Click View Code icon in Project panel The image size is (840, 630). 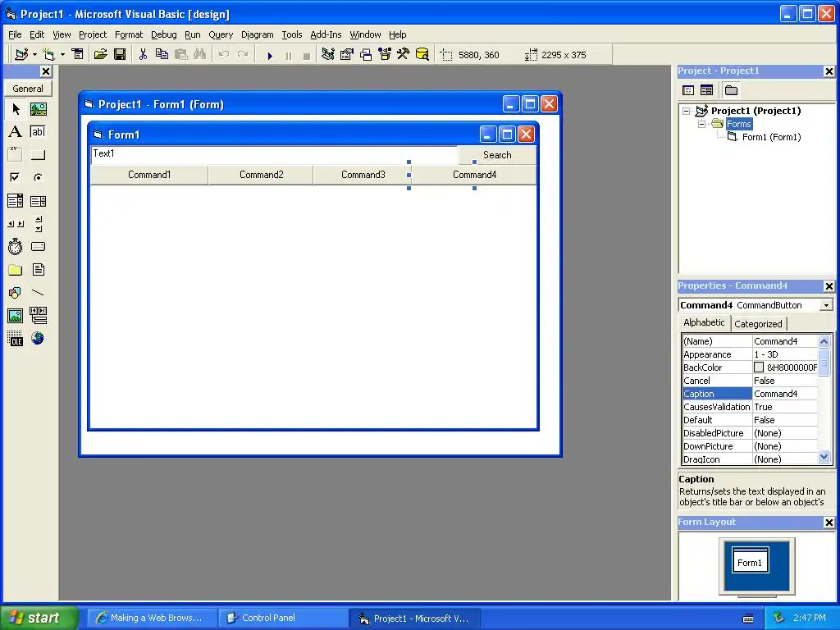(x=688, y=90)
